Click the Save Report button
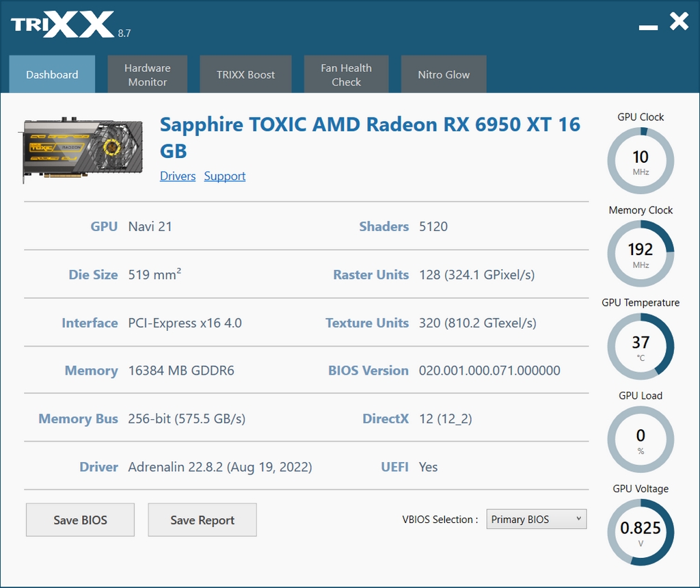700x588 pixels. pyautogui.click(x=202, y=520)
